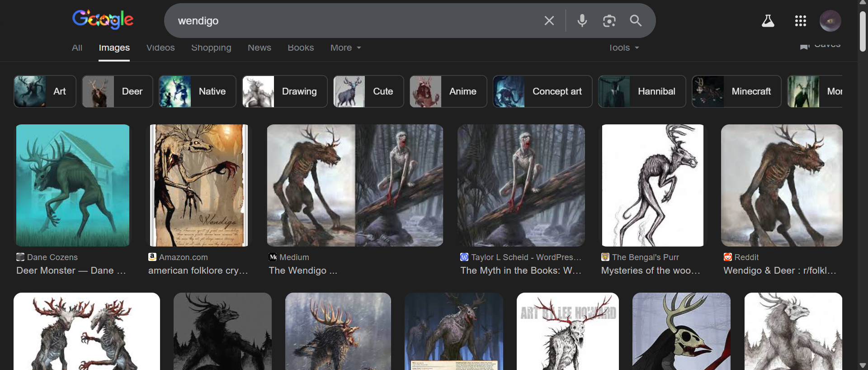Click the Medium favicon

(273, 257)
